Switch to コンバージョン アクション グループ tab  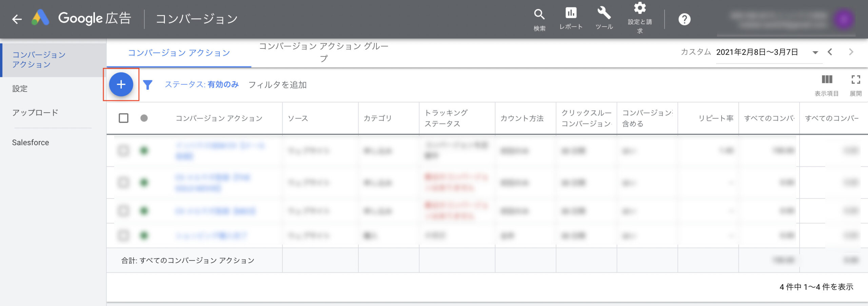click(x=323, y=52)
